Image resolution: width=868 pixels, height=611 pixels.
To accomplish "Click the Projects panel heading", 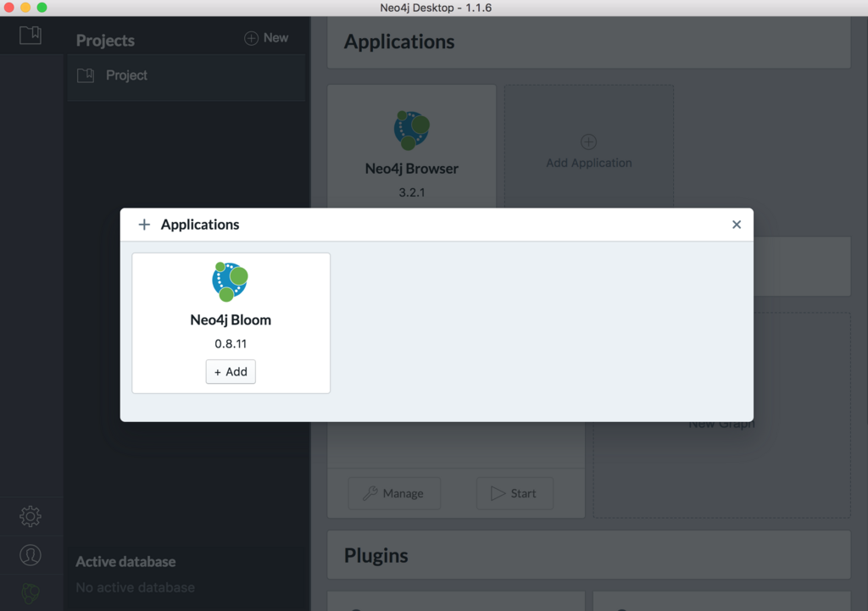I will [105, 41].
